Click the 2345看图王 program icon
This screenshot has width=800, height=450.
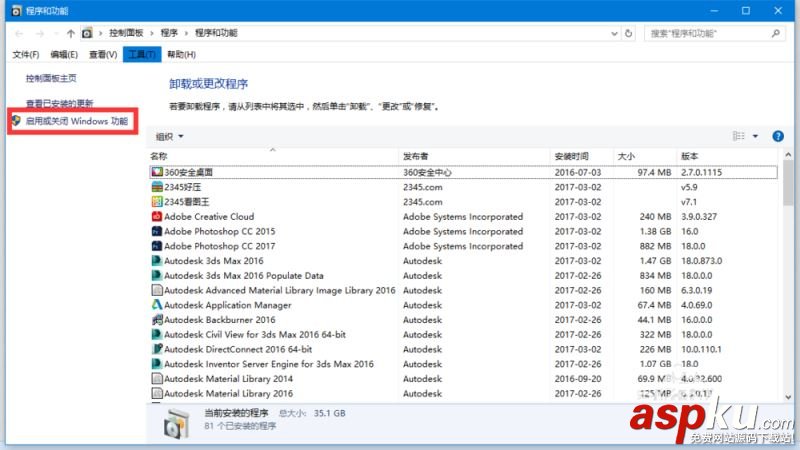(x=157, y=202)
